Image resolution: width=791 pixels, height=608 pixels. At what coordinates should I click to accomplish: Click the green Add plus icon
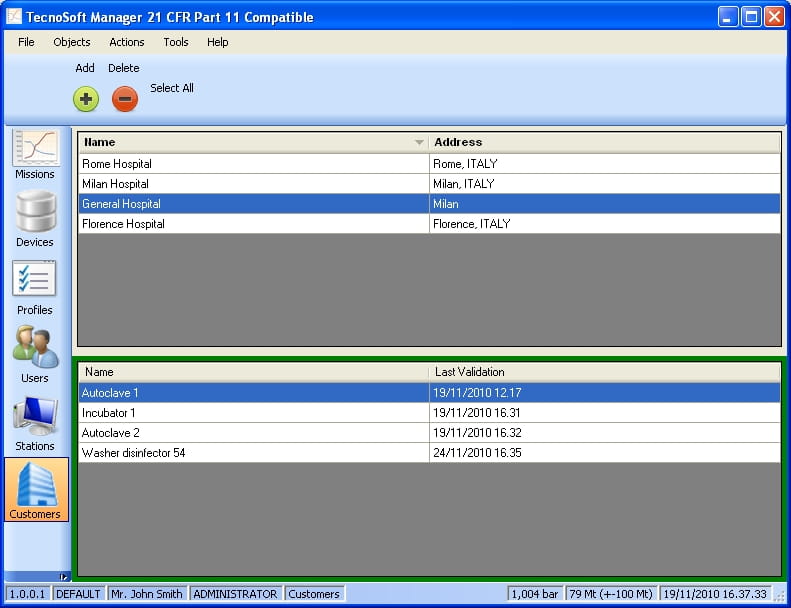point(86,99)
